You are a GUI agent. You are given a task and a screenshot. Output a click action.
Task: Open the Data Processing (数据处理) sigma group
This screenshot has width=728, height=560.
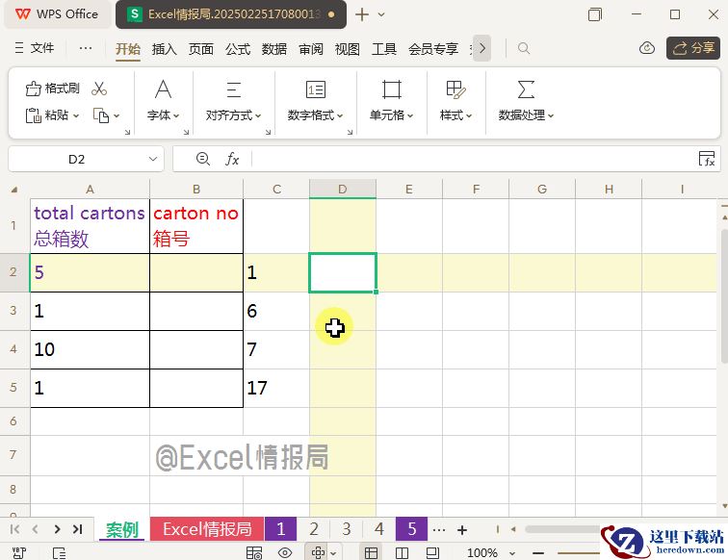(526, 101)
